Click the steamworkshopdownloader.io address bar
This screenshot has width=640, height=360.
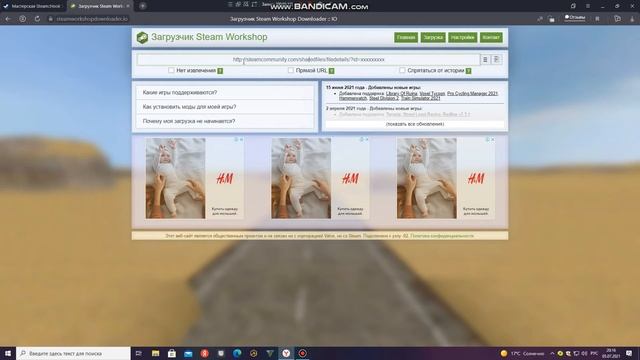[x=92, y=19]
